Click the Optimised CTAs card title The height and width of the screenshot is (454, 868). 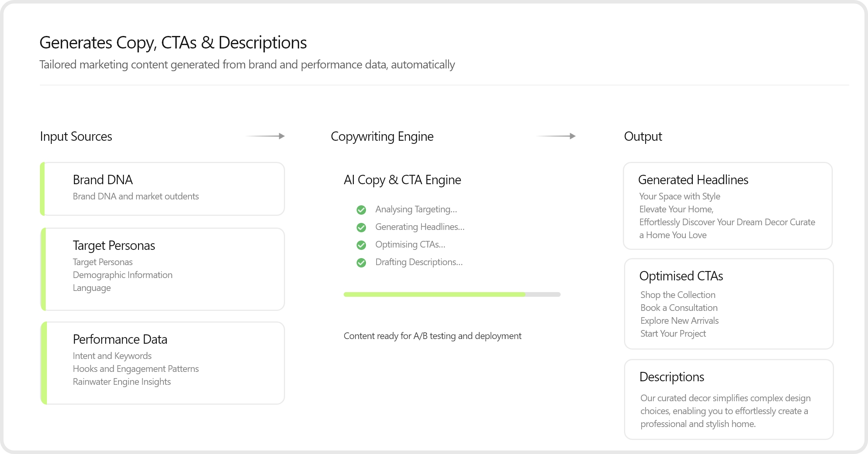[x=681, y=276]
